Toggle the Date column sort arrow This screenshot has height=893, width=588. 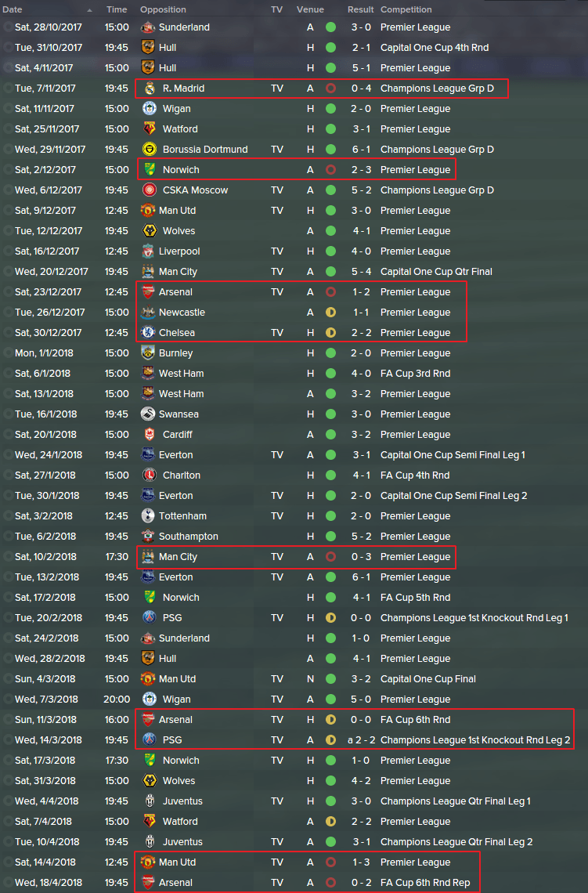pyautogui.click(x=89, y=10)
